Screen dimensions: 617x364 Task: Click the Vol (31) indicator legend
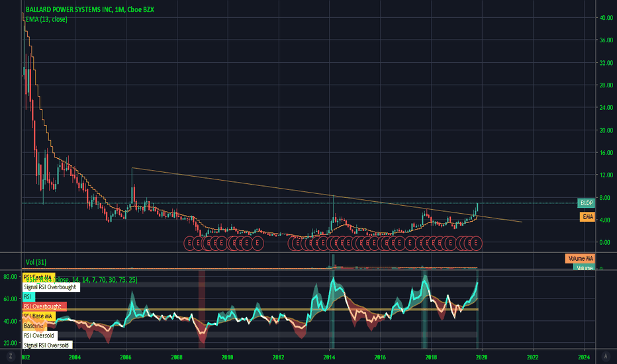[36, 261]
